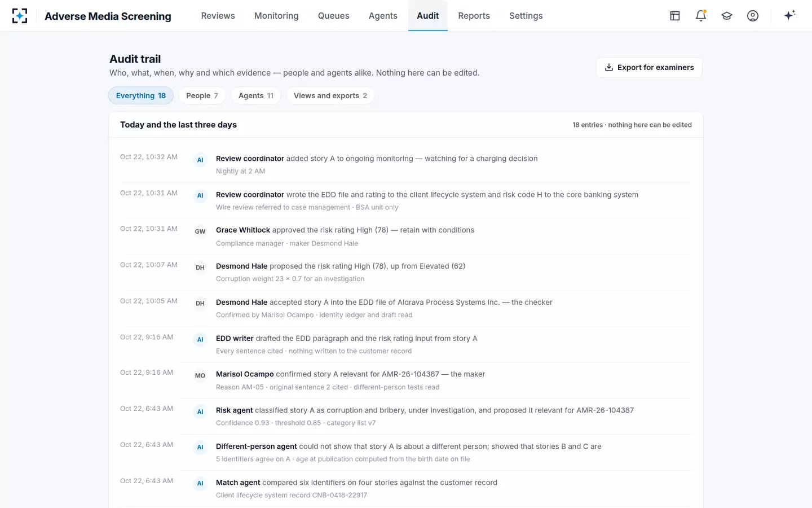Image resolution: width=812 pixels, height=508 pixels.
Task: Navigate to the Reports tab
Action: tap(474, 16)
